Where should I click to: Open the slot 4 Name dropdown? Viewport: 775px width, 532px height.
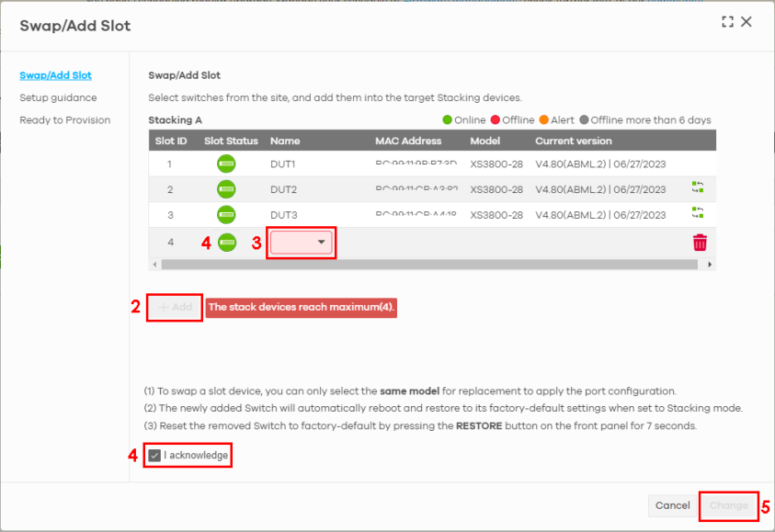pyautogui.click(x=302, y=243)
